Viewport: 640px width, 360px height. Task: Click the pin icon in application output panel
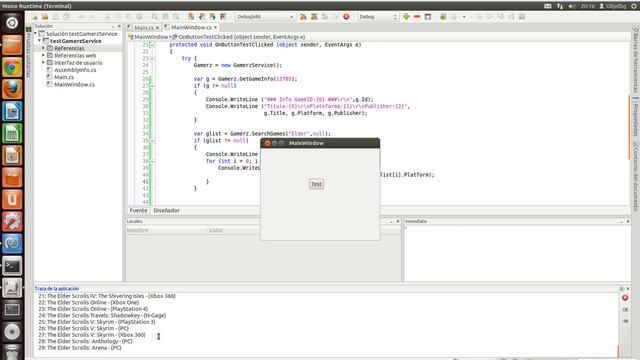tap(625, 321)
